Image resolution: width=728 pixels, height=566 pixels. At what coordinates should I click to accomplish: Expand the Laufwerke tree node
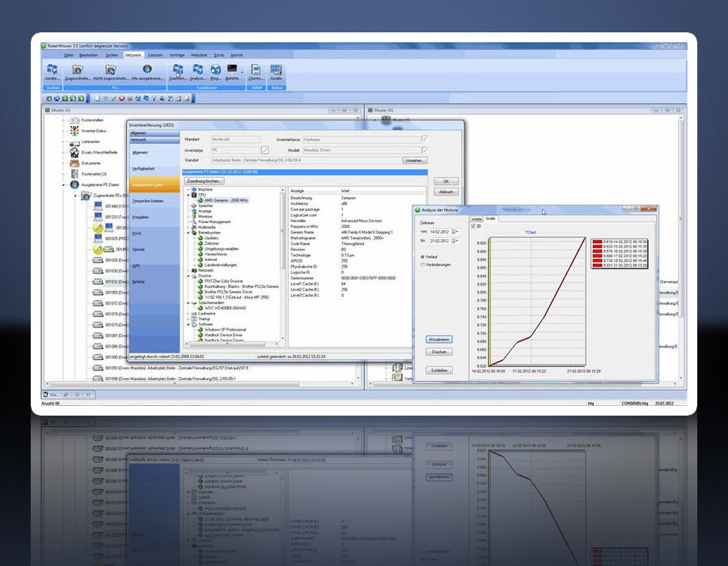coord(188,314)
